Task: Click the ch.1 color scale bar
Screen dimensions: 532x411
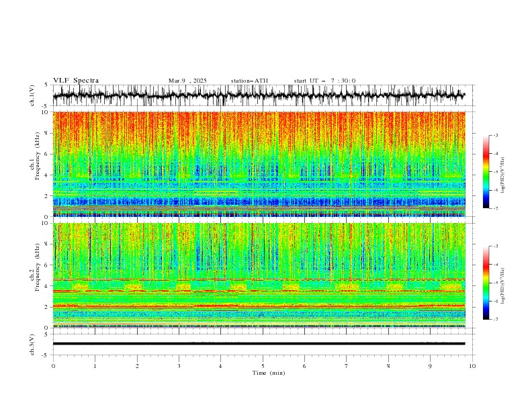Action: pyautogui.click(x=486, y=172)
